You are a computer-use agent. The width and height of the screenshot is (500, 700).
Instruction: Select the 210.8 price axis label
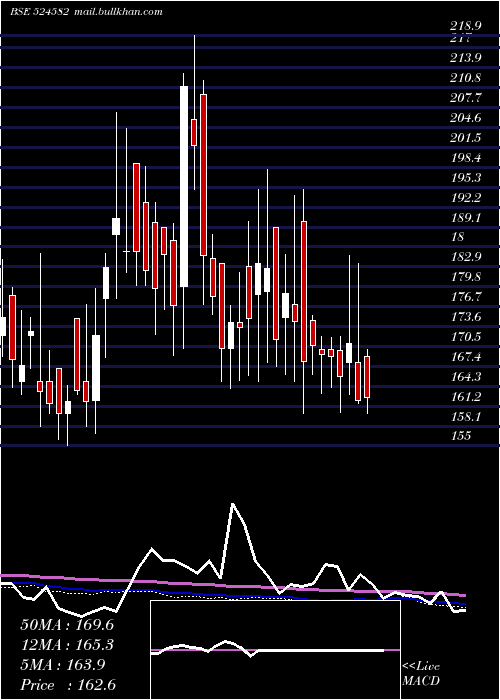click(466, 78)
